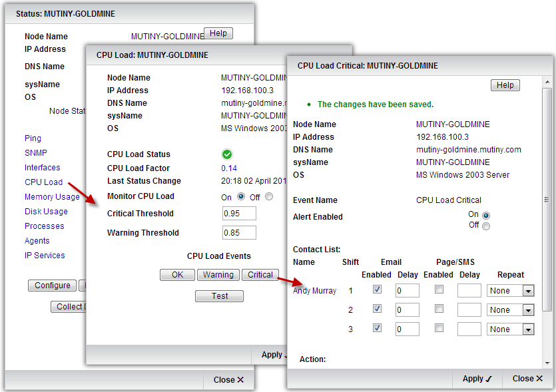Screen dimensions: 556x392
Task: Toggle Email Enabled checkbox for shift 2
Action: point(378,309)
